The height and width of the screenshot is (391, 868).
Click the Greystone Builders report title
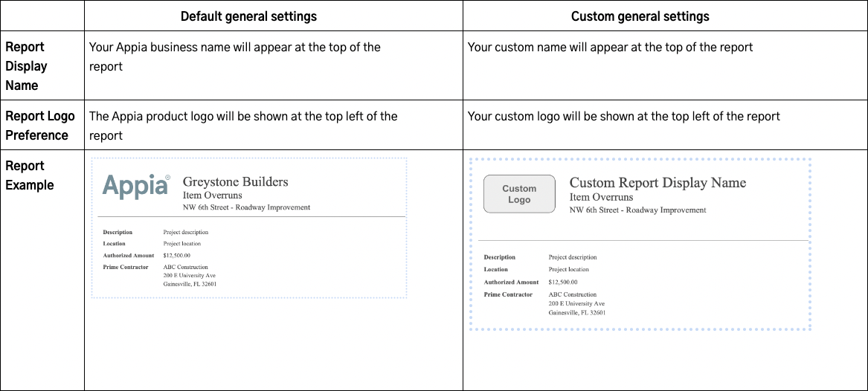click(x=235, y=182)
